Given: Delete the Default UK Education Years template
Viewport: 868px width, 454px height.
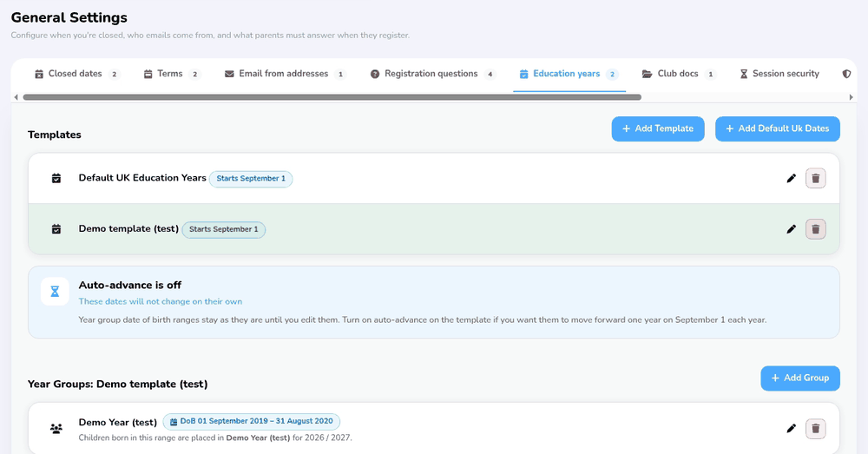Looking at the screenshot, I should point(815,178).
